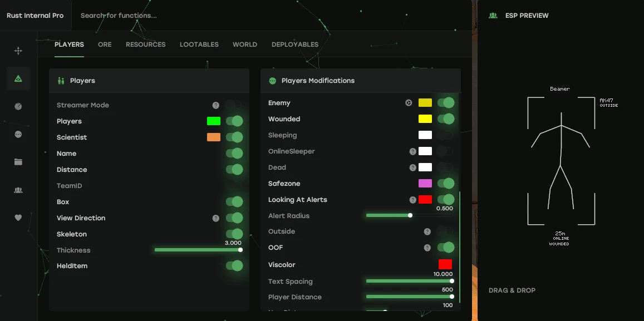The image size is (644, 321).
Task: Open the speech-bubble dots sidebar icon
Action: coord(18,134)
